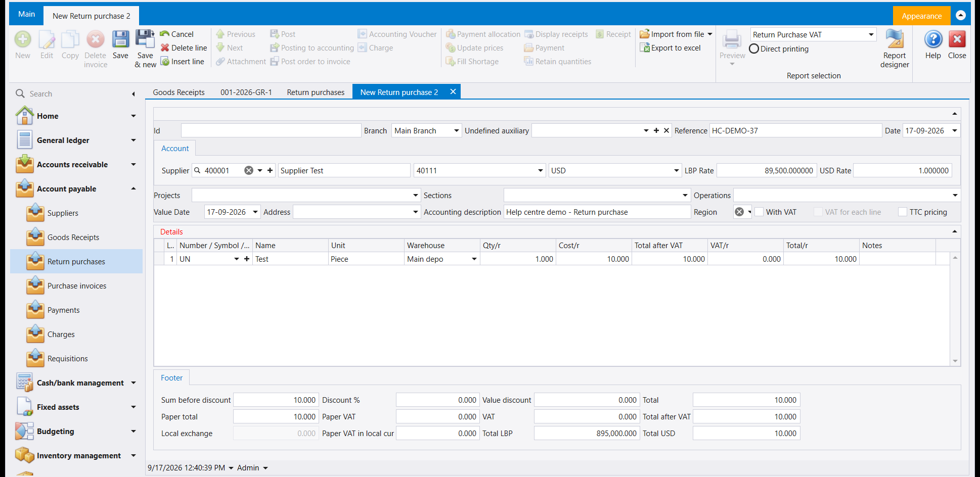Collapse the Account payable menu
This screenshot has height=477, width=980.
tap(133, 189)
